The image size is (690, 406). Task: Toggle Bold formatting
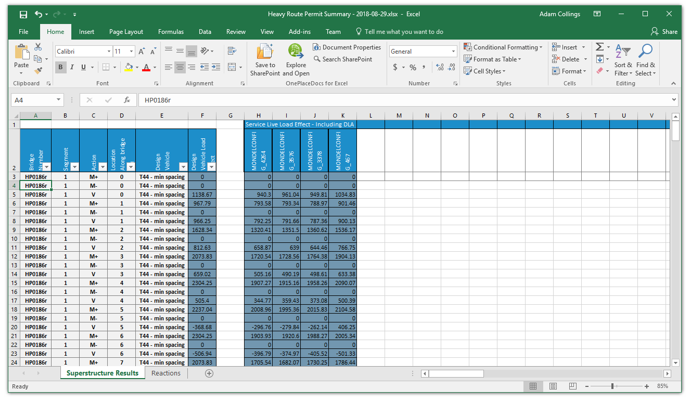point(60,68)
